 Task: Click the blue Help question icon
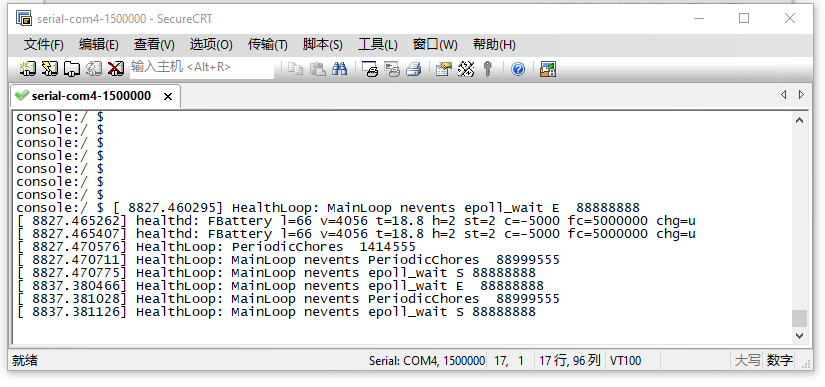pyautogui.click(x=518, y=69)
